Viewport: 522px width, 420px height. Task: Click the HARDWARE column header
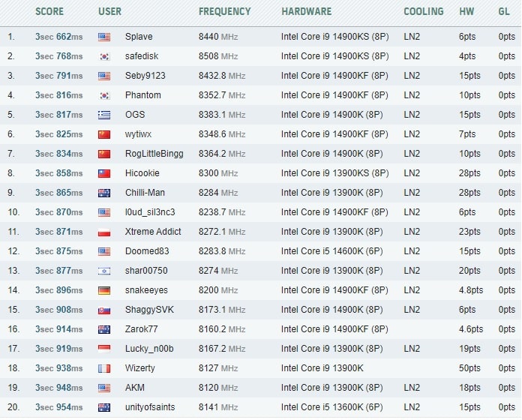tap(306, 12)
